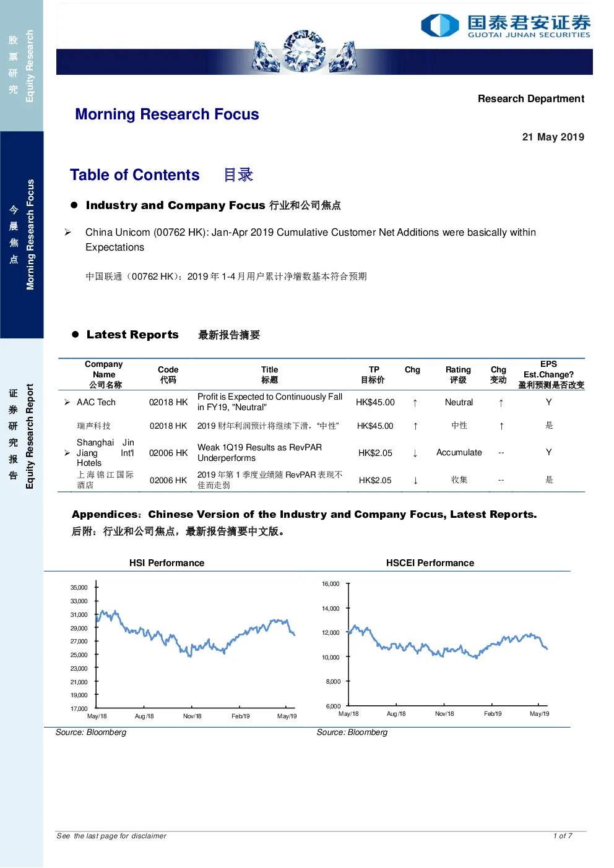
Task: Click 'Source: Bloomberg' under the HSI chart
Action: (x=91, y=732)
